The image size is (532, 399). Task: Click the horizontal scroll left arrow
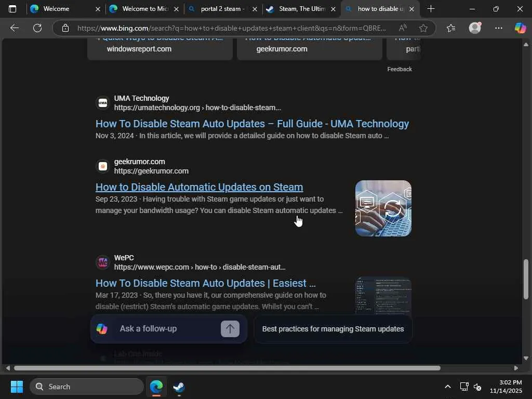tap(7, 368)
